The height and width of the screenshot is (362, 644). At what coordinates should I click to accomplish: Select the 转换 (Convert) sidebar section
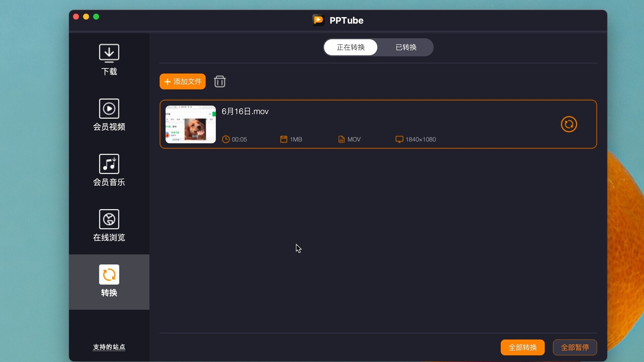[109, 282]
